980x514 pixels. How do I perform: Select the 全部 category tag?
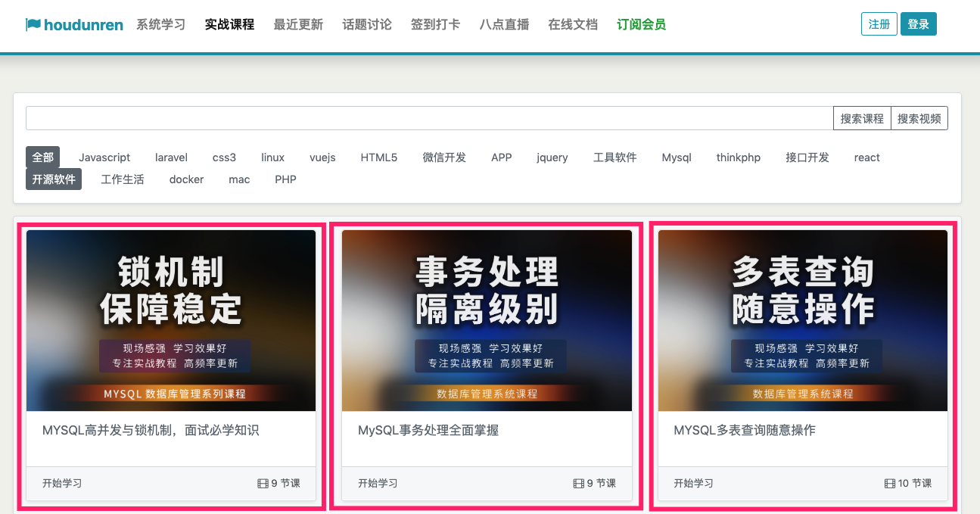coord(42,157)
